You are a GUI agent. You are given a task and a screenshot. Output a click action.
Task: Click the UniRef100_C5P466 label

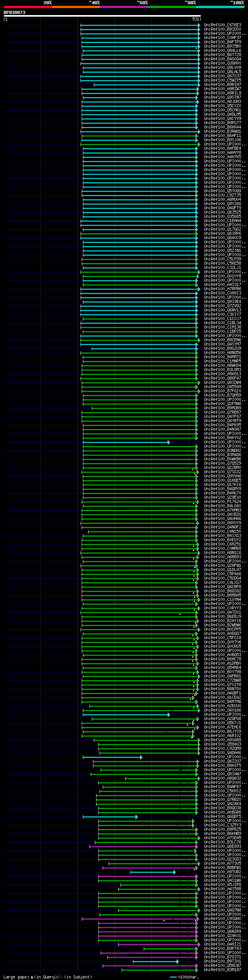click(222, 574)
